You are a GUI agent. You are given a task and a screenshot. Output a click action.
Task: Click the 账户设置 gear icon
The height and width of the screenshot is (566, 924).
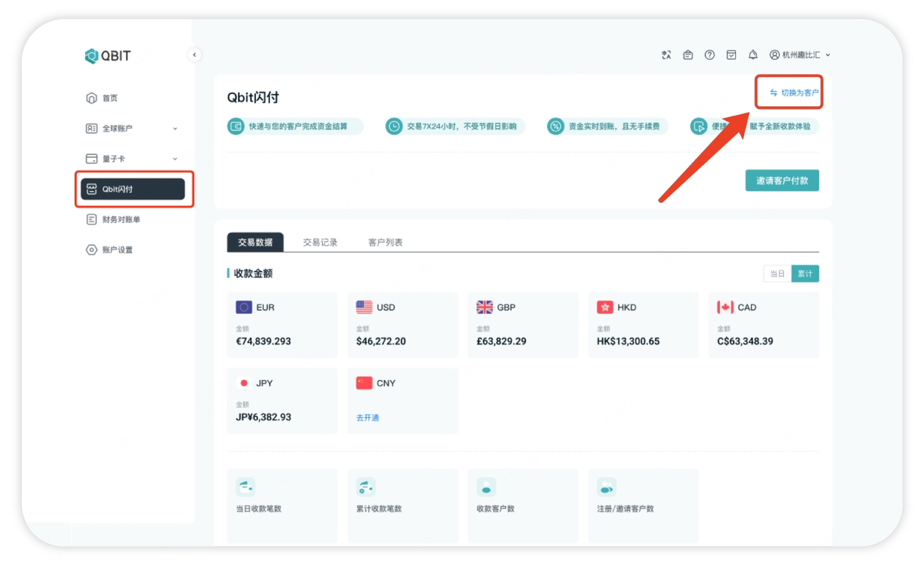click(92, 250)
